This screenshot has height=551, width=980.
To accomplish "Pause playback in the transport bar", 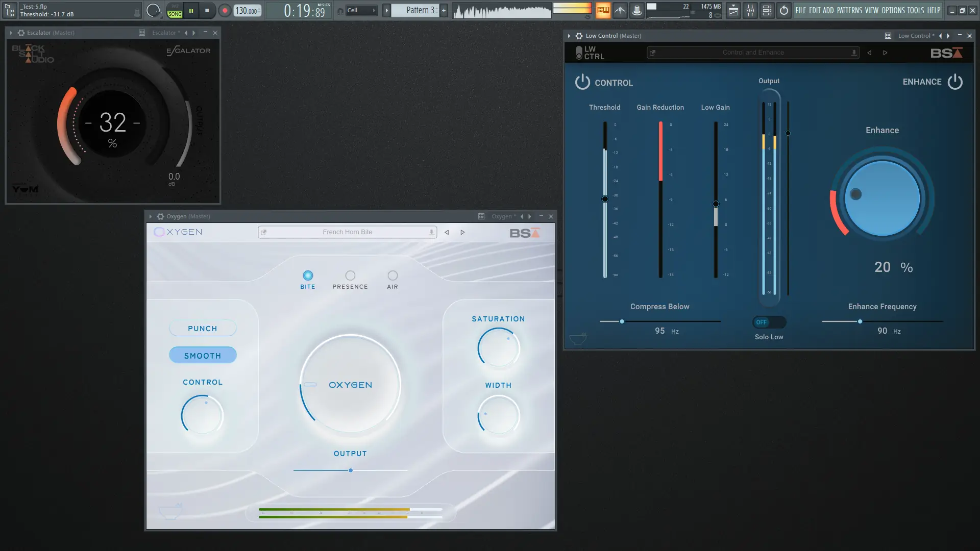I will pyautogui.click(x=191, y=10).
